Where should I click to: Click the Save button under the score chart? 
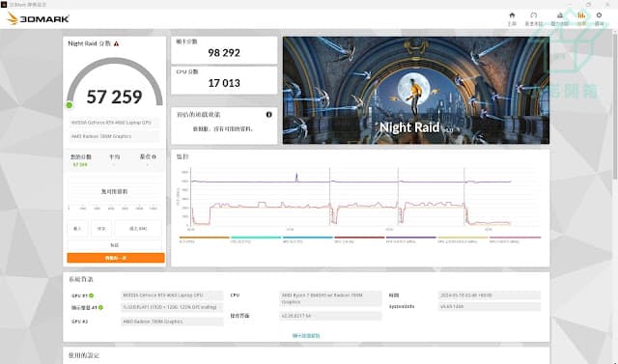pyautogui.click(x=101, y=229)
